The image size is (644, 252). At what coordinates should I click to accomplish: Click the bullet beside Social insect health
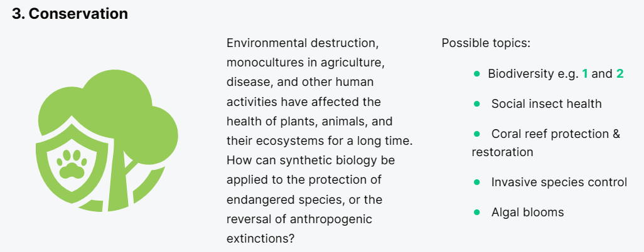(x=477, y=104)
